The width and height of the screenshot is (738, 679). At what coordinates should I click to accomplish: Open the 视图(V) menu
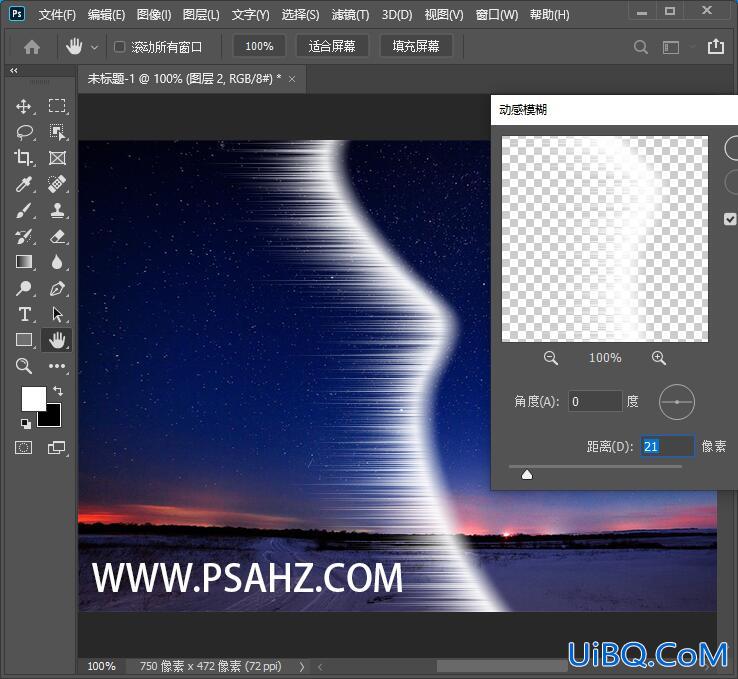[x=444, y=15]
